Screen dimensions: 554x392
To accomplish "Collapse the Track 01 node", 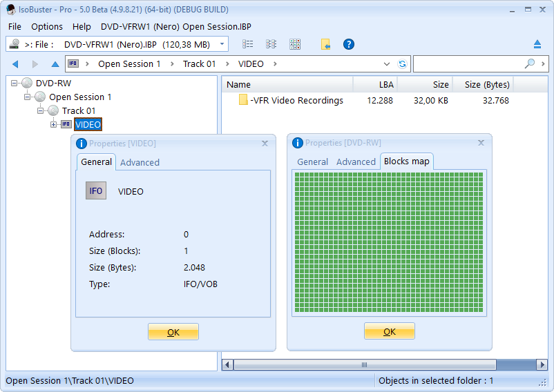I will pos(40,111).
